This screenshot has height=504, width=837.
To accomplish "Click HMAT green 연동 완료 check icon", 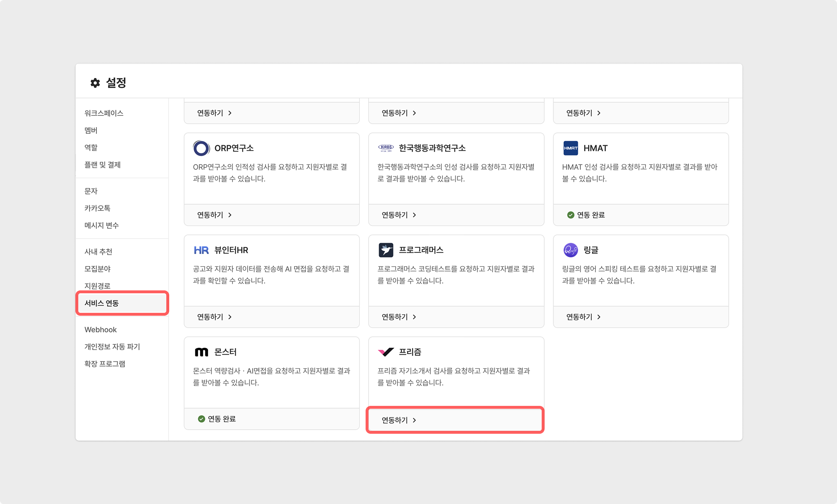I will point(570,215).
